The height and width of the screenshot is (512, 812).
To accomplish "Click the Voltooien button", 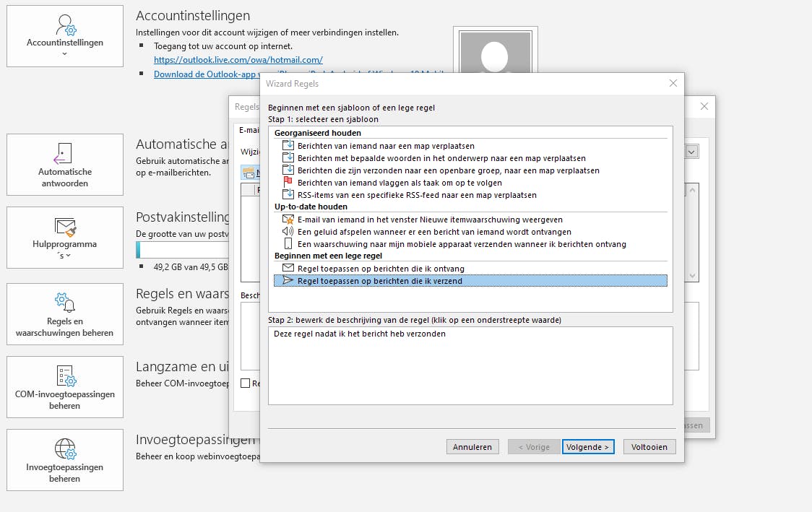I will pyautogui.click(x=649, y=447).
